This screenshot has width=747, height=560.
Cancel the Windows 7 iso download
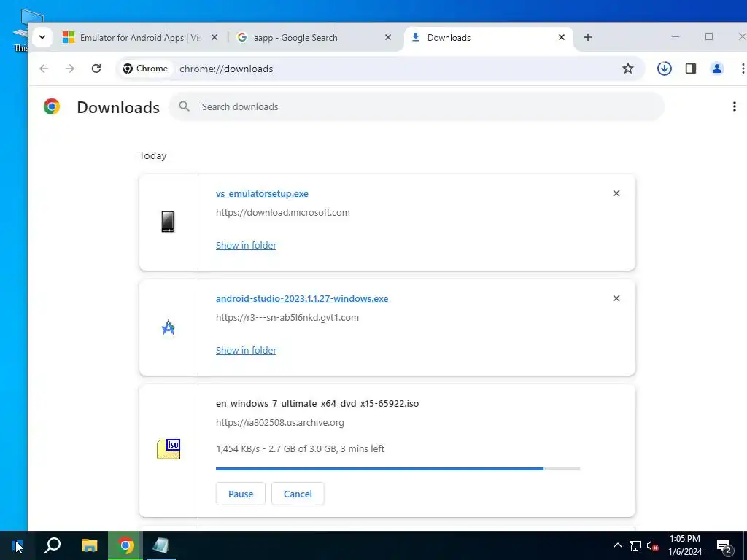click(x=298, y=494)
